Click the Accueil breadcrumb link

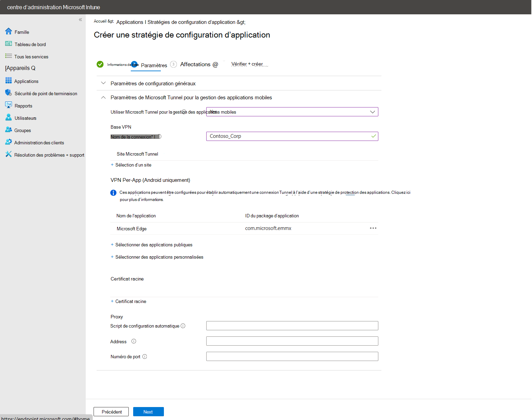pyautogui.click(x=100, y=21)
